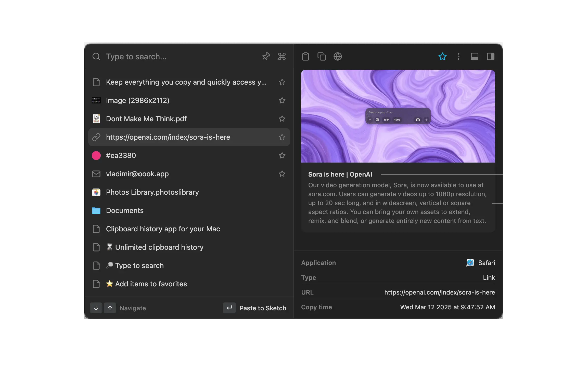Star the vladimir@book.app email entry
The image size is (588, 372).
(282, 174)
